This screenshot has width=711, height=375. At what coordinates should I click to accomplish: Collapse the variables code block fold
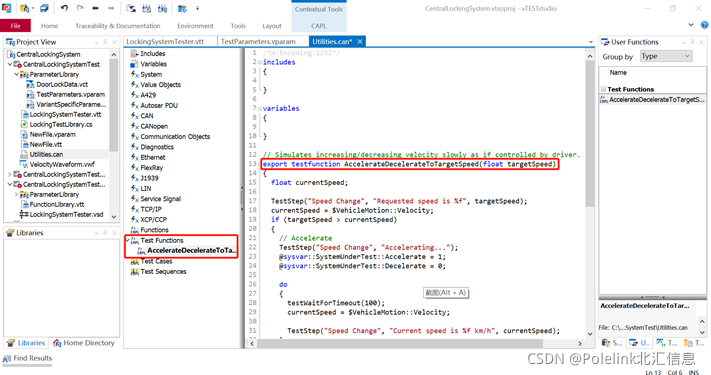pos(259,108)
